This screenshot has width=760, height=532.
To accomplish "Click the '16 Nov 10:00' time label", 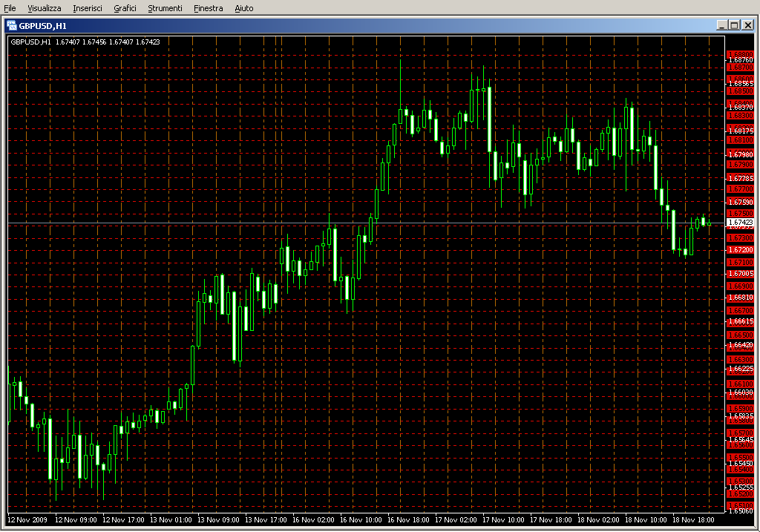I will click(361, 519).
